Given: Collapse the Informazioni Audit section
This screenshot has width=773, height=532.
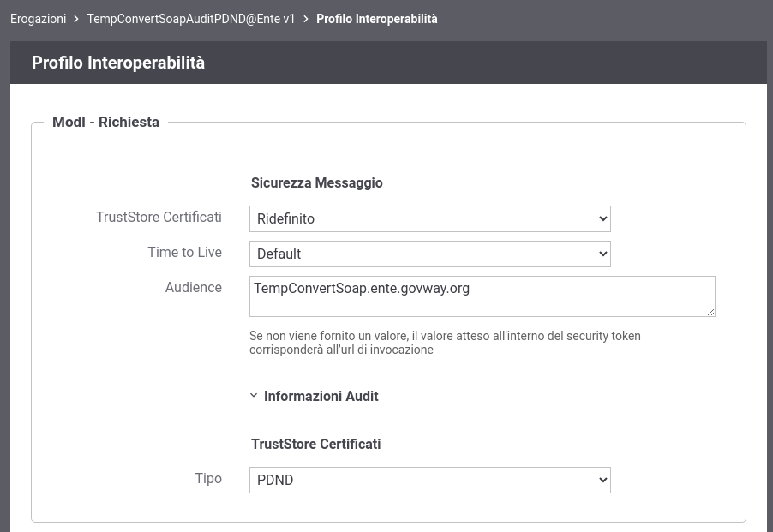Looking at the screenshot, I should [321, 396].
